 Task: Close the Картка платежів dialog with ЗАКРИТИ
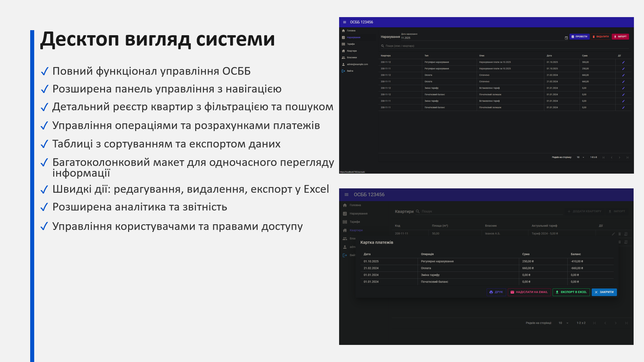point(604,292)
